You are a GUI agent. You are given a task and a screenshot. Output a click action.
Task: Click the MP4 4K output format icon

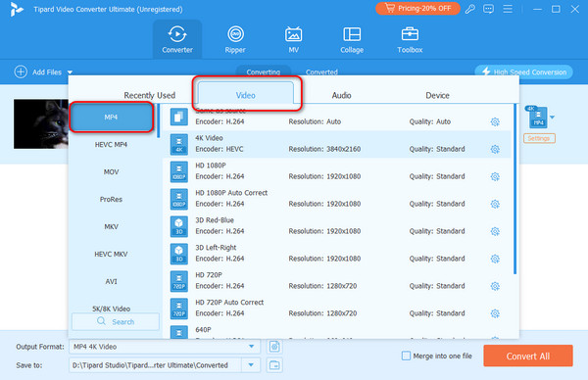coord(537,118)
